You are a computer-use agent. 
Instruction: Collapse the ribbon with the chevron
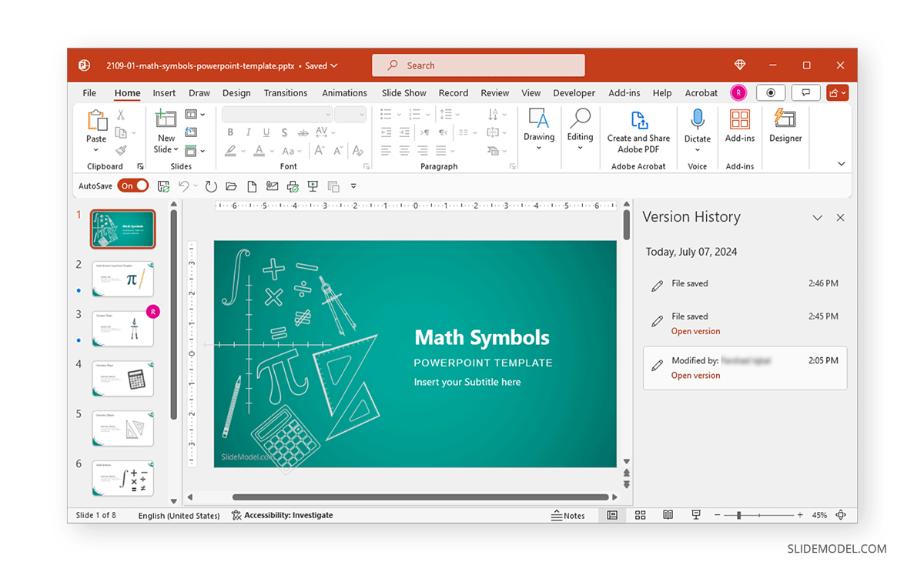click(x=841, y=164)
